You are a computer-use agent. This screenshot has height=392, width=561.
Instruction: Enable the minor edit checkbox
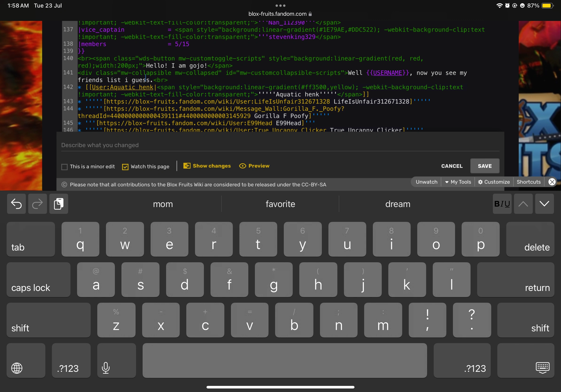64,167
